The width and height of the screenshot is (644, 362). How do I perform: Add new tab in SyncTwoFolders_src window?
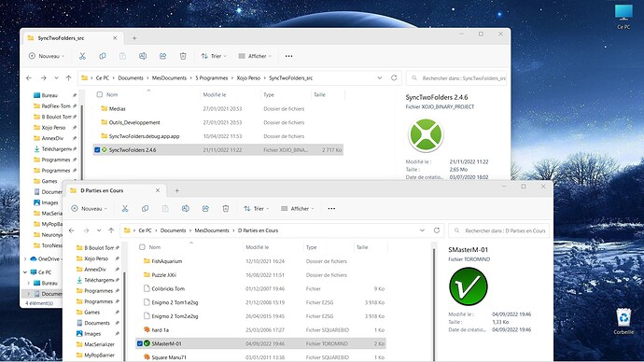[134, 38]
